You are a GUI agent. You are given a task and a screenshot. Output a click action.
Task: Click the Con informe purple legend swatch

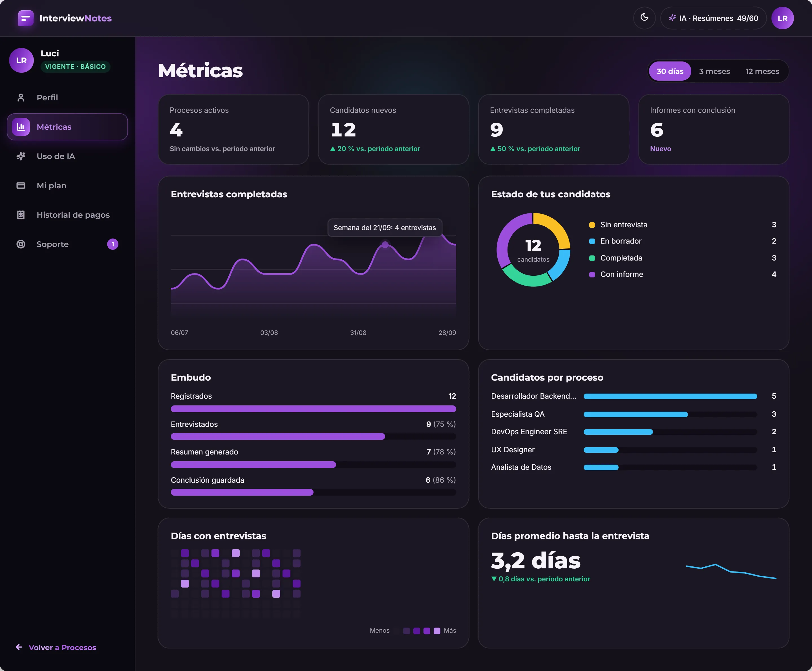click(x=592, y=274)
